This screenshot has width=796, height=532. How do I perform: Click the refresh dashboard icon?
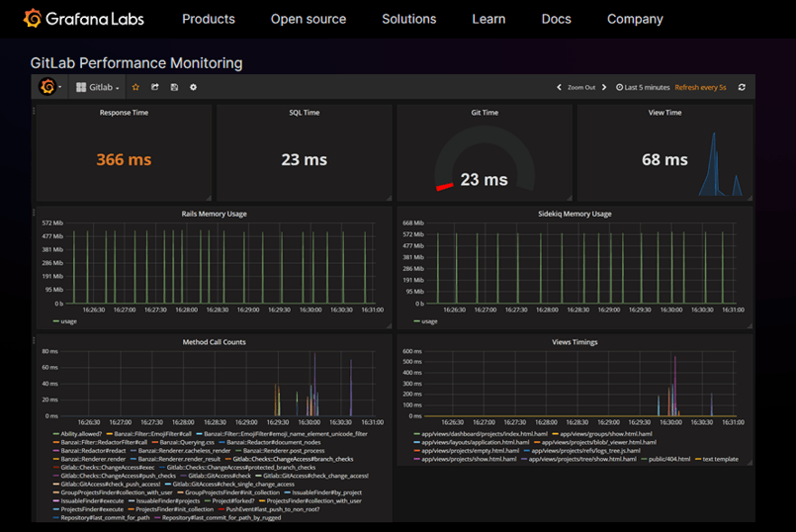[x=742, y=87]
